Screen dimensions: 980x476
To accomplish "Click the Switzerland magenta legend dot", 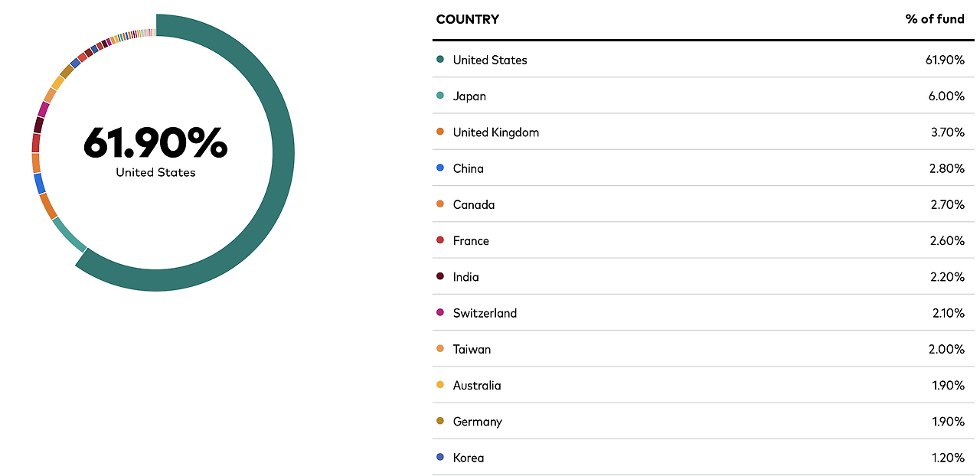I will pyautogui.click(x=440, y=312).
